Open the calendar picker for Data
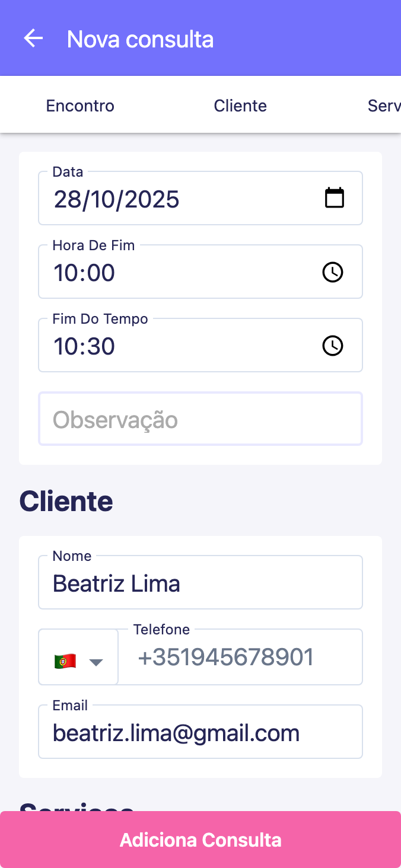 (x=334, y=198)
